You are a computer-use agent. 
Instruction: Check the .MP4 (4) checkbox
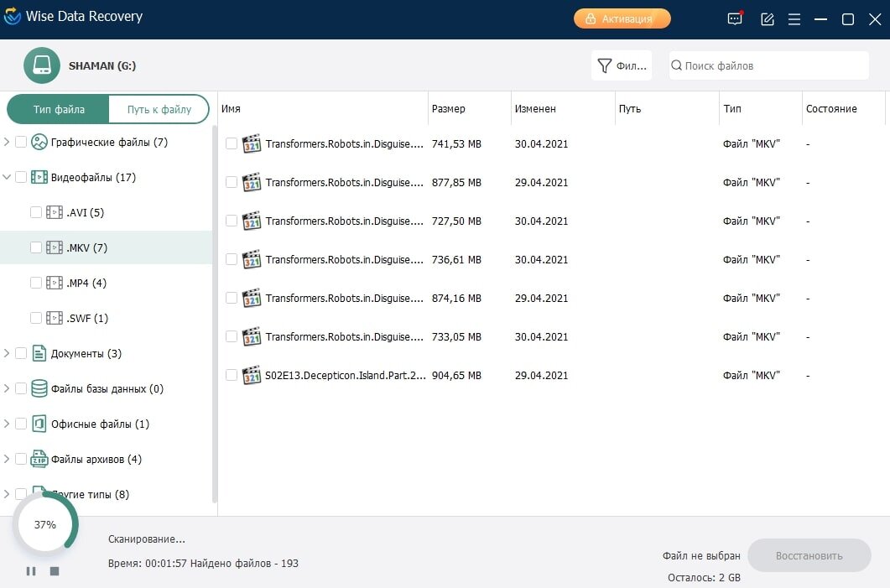click(36, 283)
